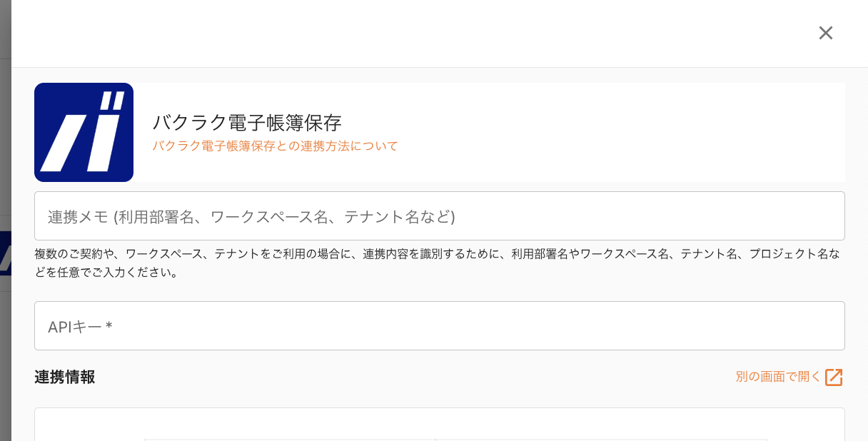Screen dimensions: 868x441
Task: Click the table outline inside the preview panel
Action: tap(455, 440)
